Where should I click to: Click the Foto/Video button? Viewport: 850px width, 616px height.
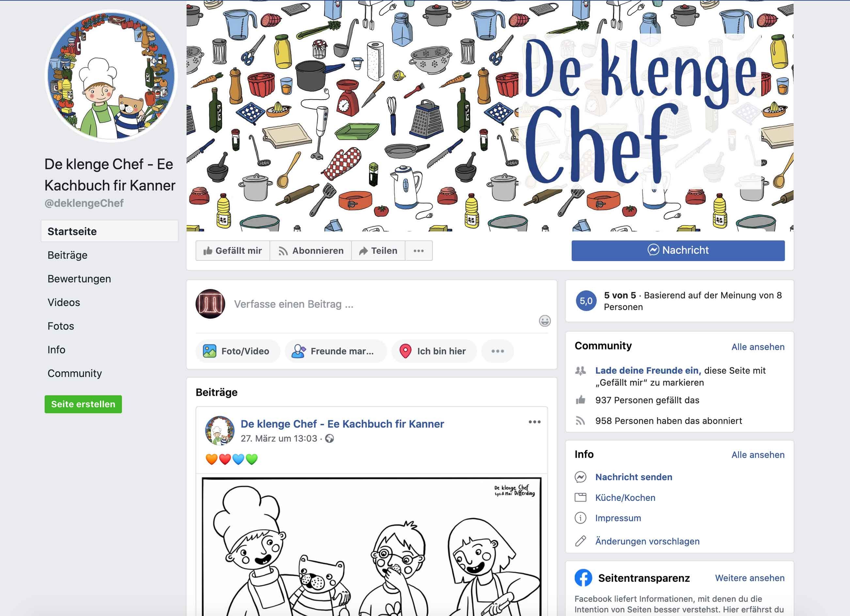click(x=238, y=351)
